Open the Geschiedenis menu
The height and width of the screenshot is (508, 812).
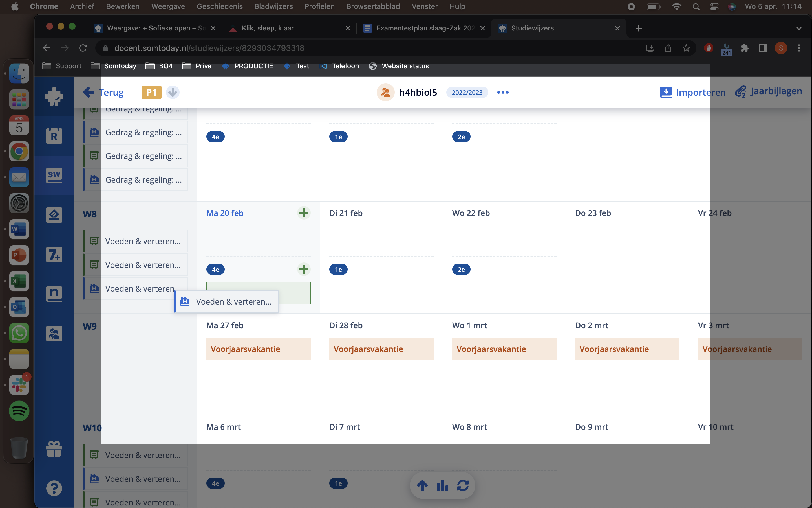(x=219, y=6)
